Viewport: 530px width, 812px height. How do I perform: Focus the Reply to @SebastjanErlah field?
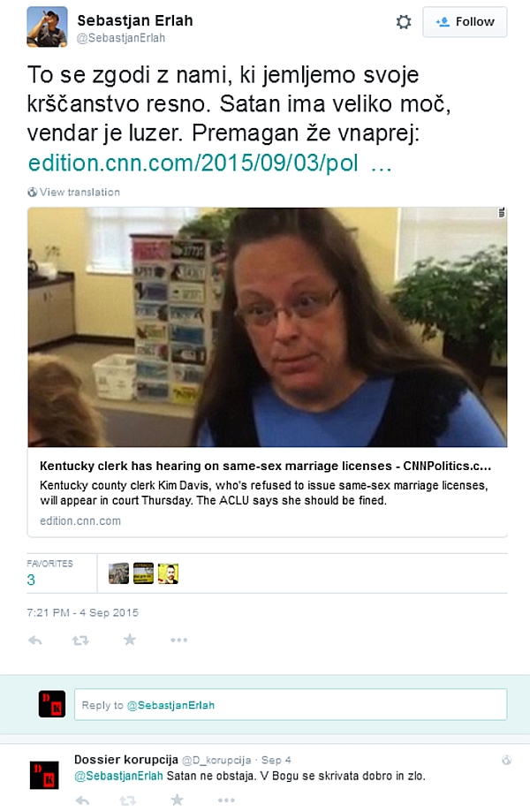[291, 705]
